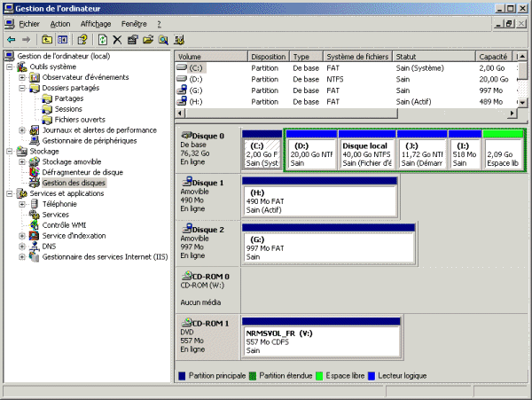Open the Affichage menu
Screen dimensions: 532x400
[x=96, y=23]
